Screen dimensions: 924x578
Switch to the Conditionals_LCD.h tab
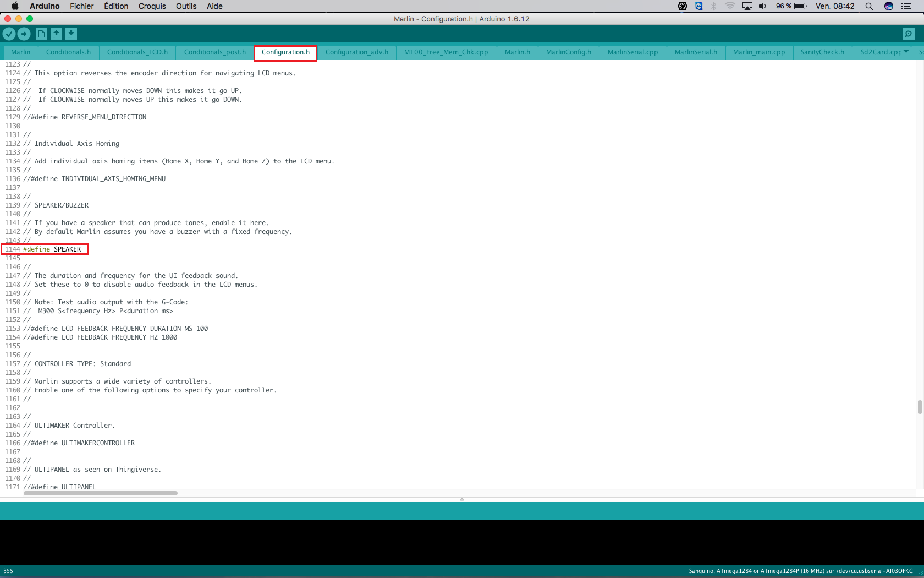point(137,52)
